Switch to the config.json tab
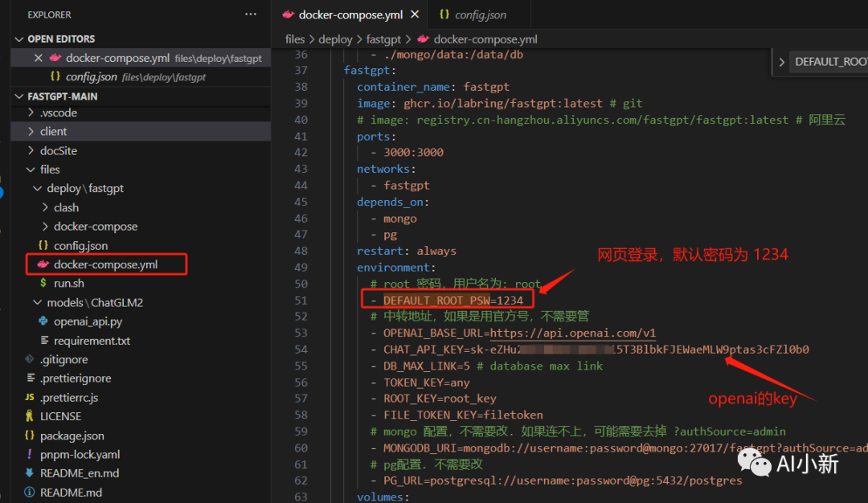 coord(481,15)
